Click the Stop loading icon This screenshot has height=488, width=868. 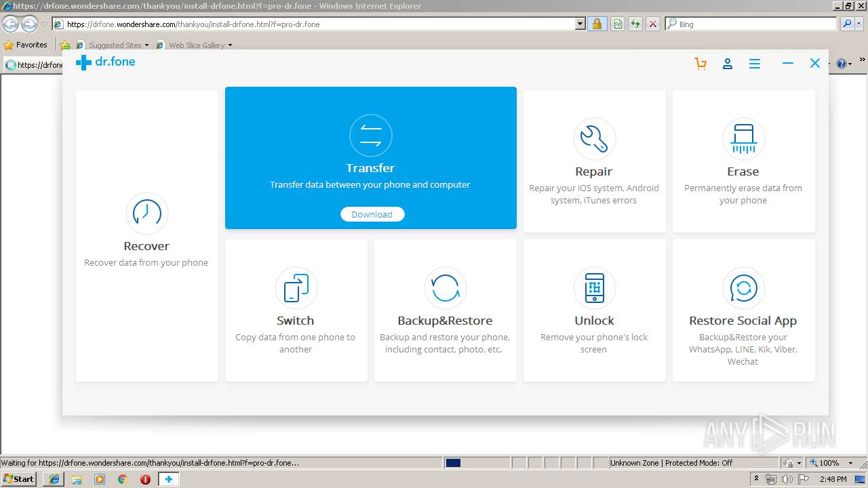click(653, 24)
